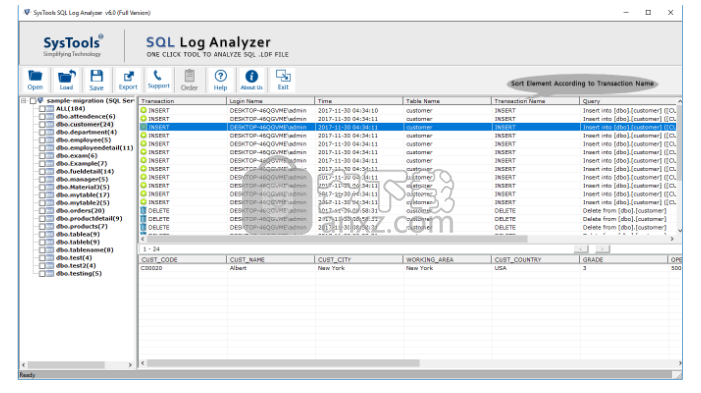Tick the dbo.employeedetail(11) checkbox
This screenshot has width=701, height=393.
click(42, 148)
